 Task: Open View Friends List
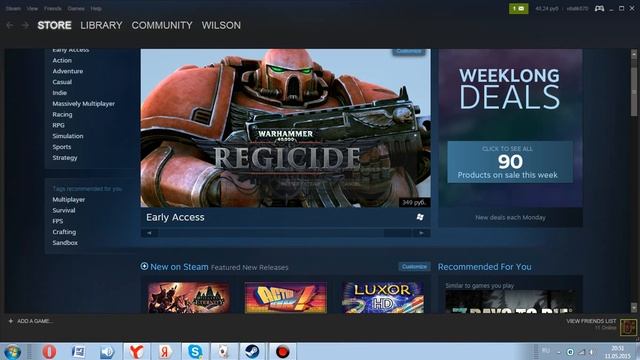coord(591,321)
